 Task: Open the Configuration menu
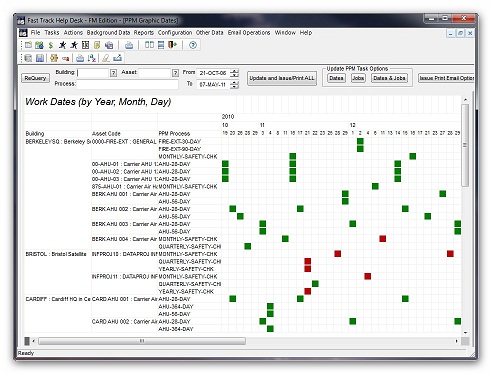pyautogui.click(x=175, y=33)
